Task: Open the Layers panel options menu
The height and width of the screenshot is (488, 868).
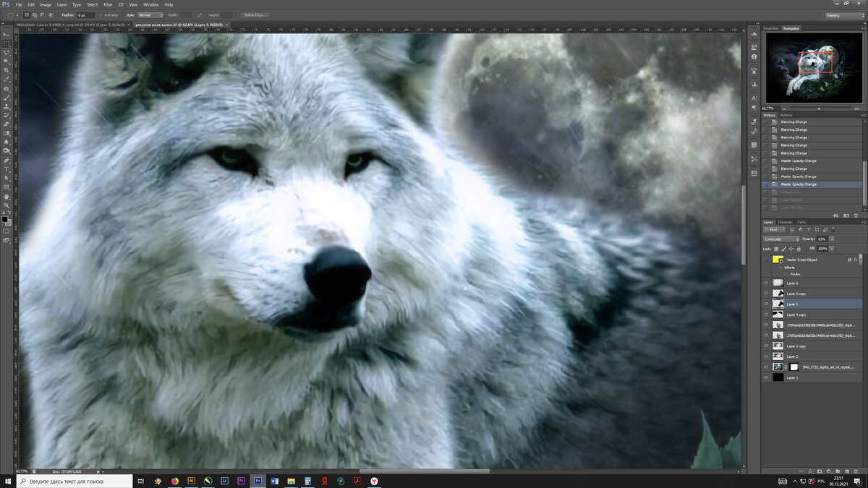Action: (862, 222)
